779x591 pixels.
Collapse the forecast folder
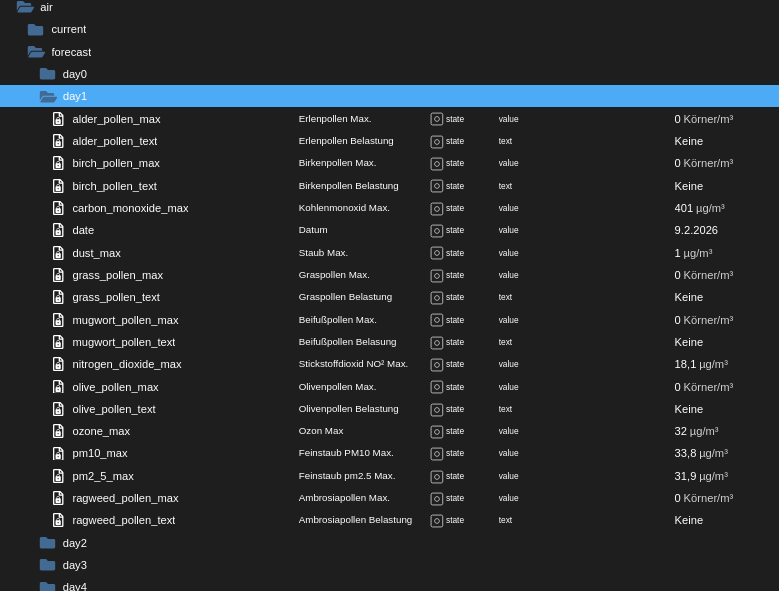[x=36, y=52]
